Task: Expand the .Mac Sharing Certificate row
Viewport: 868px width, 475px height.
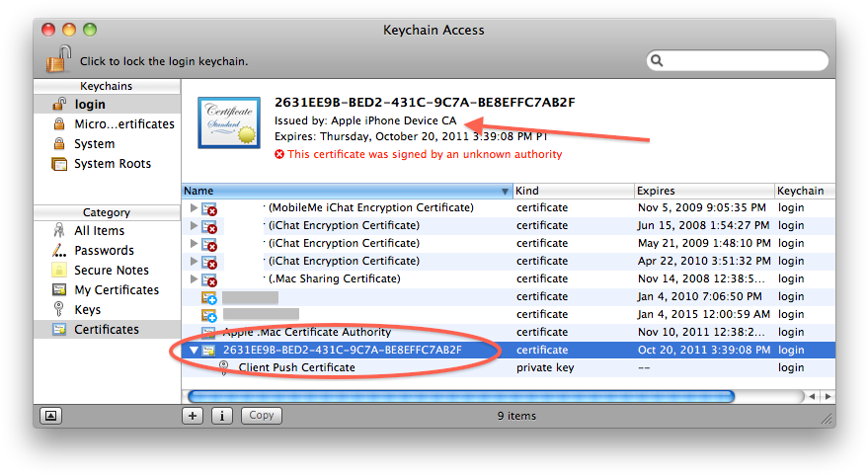Action: [194, 278]
